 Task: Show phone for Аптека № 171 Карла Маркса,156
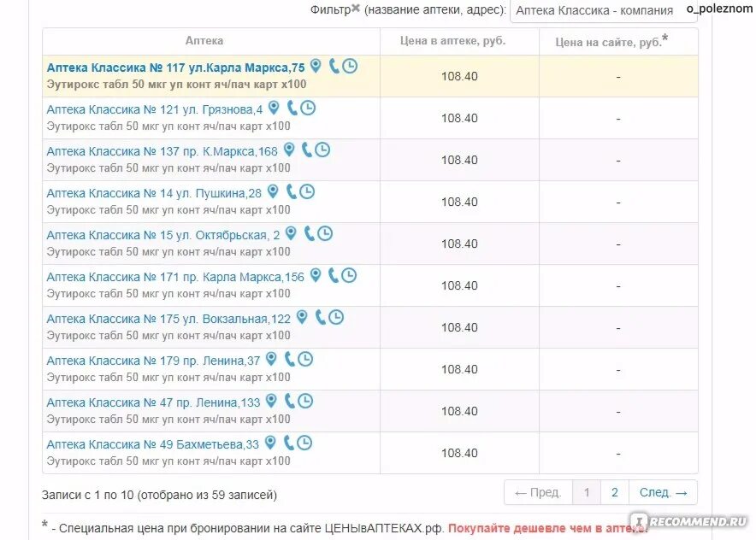[x=334, y=275]
